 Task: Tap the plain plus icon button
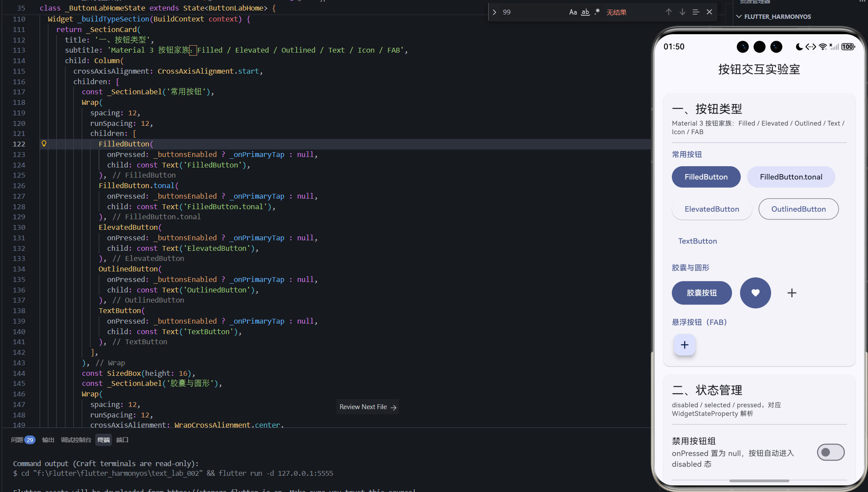(x=792, y=293)
